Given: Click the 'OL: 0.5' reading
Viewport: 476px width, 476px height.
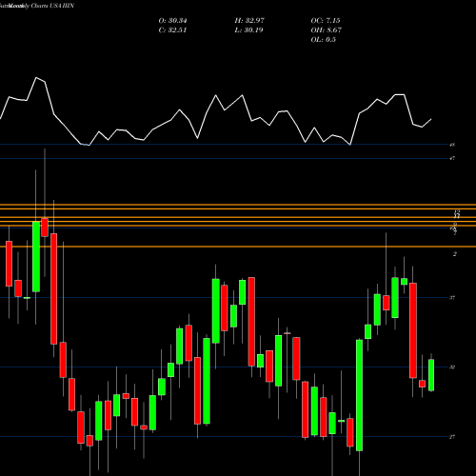Looking at the screenshot, I should [x=323, y=40].
